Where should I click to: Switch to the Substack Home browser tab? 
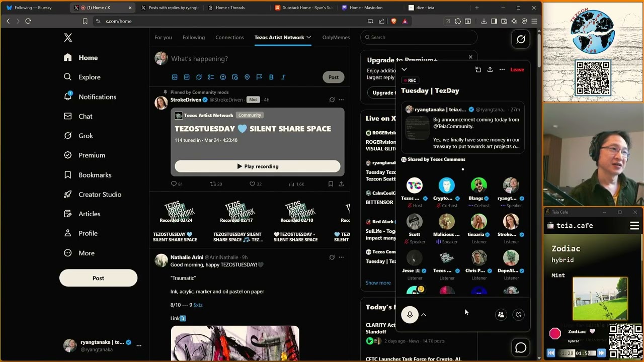point(304,8)
